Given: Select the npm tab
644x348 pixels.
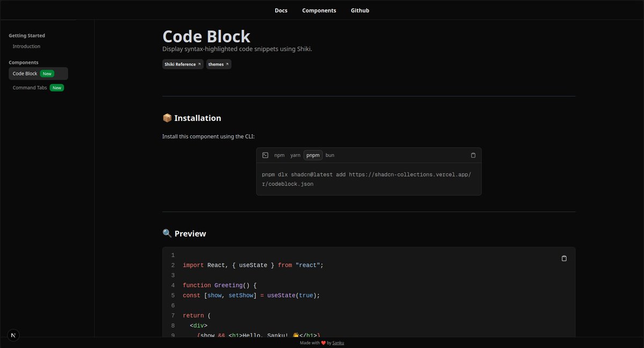Looking at the screenshot, I should click(x=279, y=155).
